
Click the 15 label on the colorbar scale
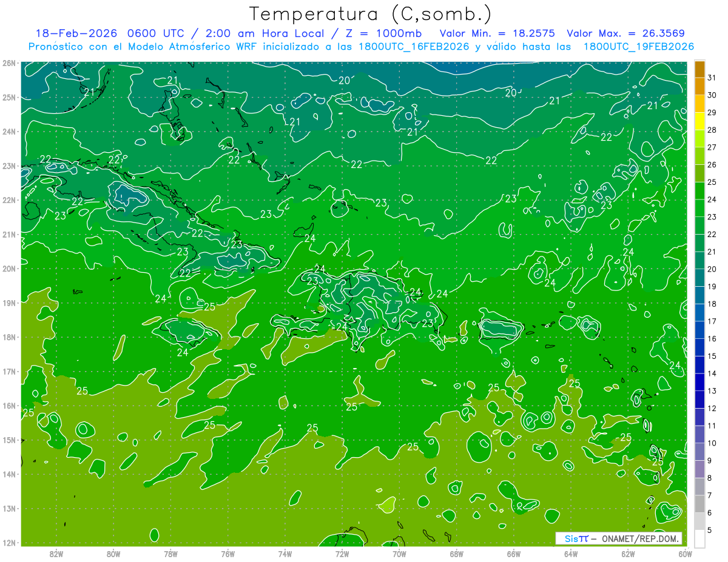point(712,356)
